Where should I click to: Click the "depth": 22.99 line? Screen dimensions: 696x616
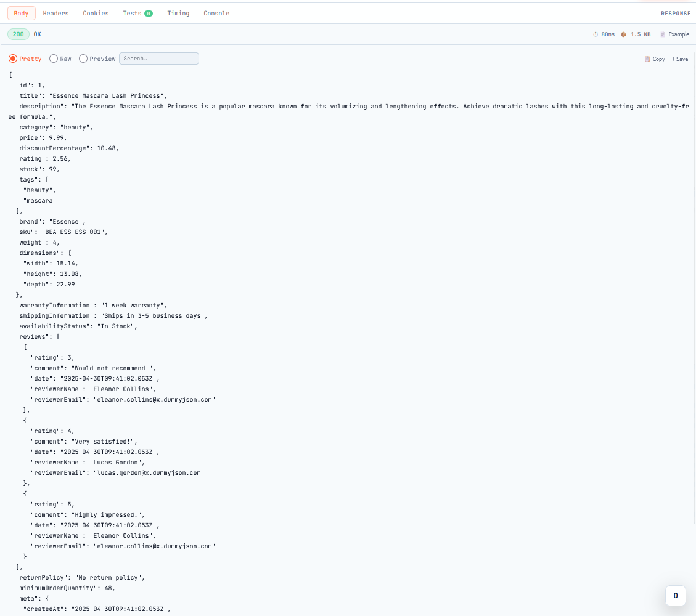click(49, 284)
